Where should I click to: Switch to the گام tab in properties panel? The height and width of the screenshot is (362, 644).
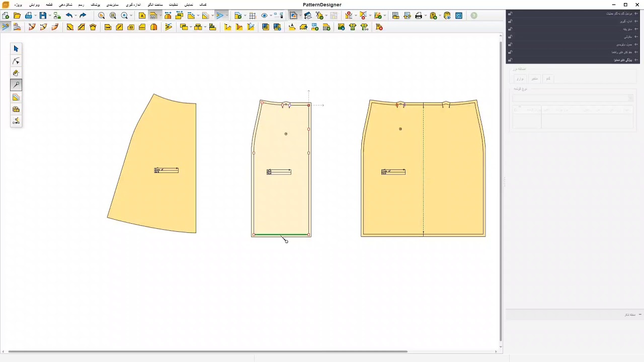(548, 78)
